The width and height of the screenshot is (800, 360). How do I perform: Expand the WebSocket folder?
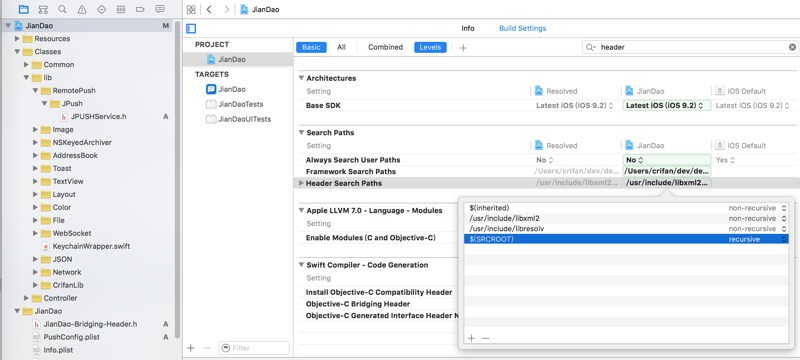tap(35, 233)
